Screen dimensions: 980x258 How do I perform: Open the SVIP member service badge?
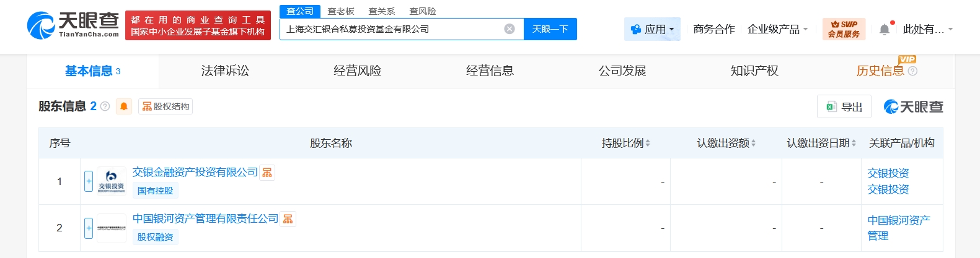844,29
